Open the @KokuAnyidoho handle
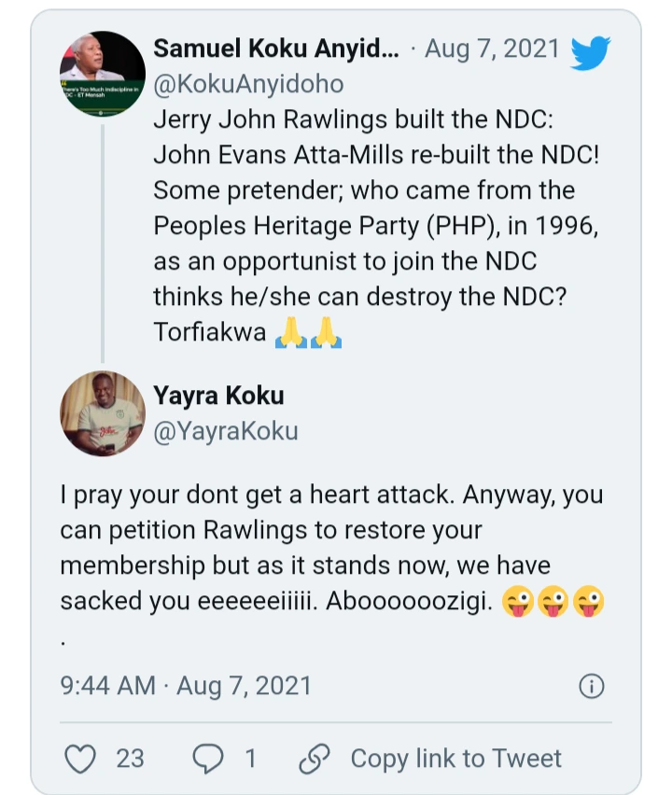The image size is (672, 795). click(x=248, y=84)
